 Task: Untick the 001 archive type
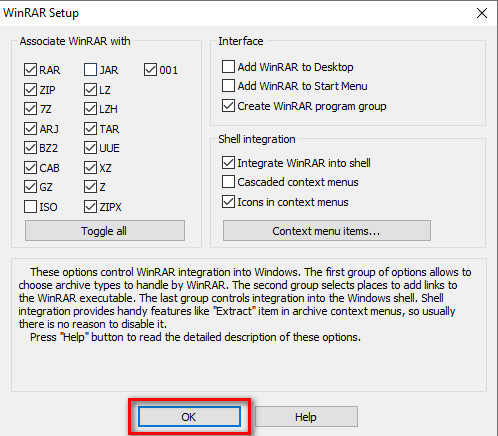coord(150,70)
